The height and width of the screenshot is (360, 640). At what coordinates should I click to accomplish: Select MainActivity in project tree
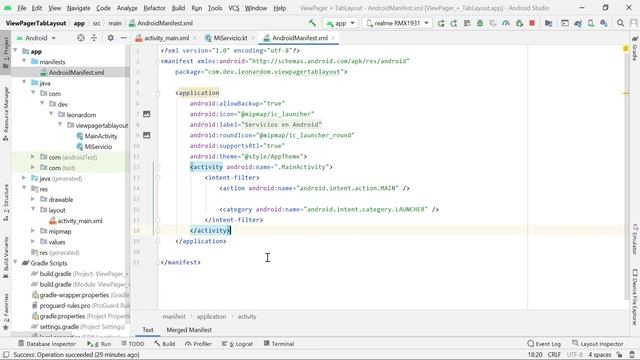97,136
